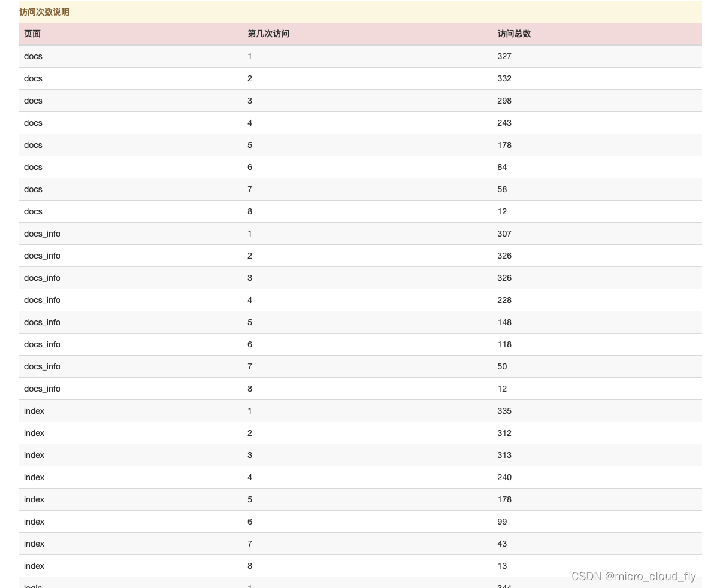The width and height of the screenshot is (705, 588).
Task: Click index page name in the 335 row
Action: pyautogui.click(x=34, y=411)
